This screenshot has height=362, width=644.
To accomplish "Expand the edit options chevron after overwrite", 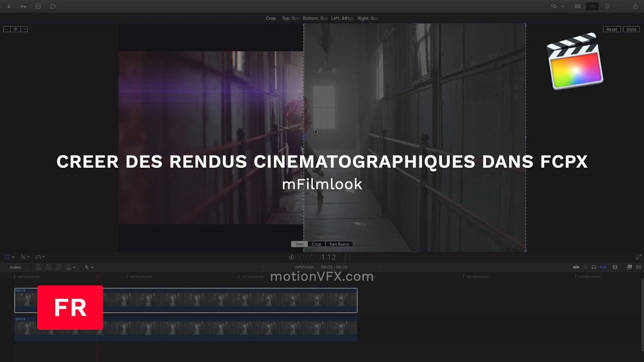I will (x=74, y=267).
